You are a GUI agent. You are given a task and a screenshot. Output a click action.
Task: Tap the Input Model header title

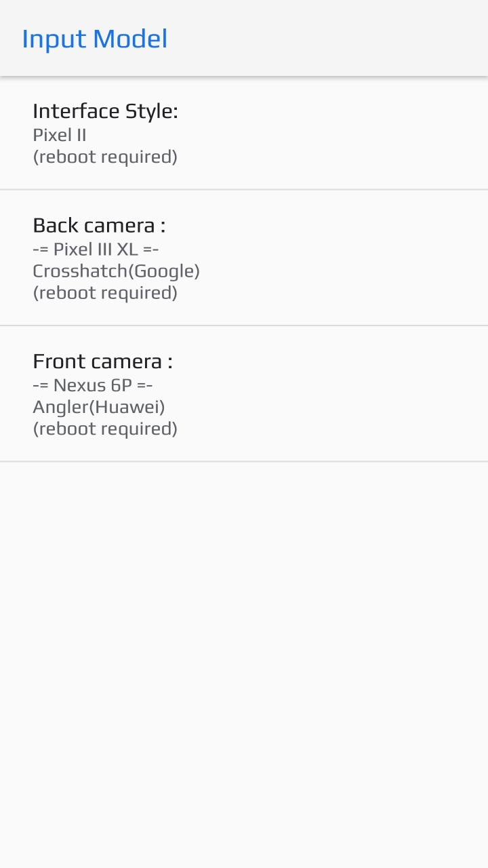tap(95, 39)
